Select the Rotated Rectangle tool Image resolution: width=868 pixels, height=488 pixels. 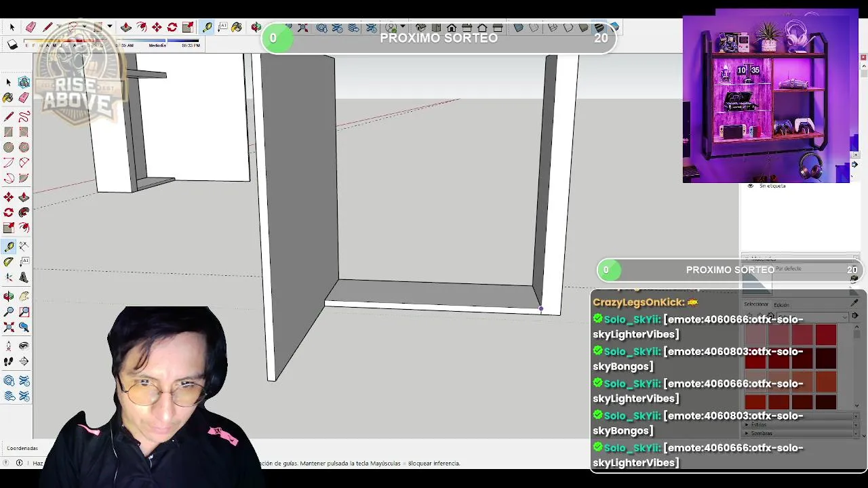[x=24, y=132]
